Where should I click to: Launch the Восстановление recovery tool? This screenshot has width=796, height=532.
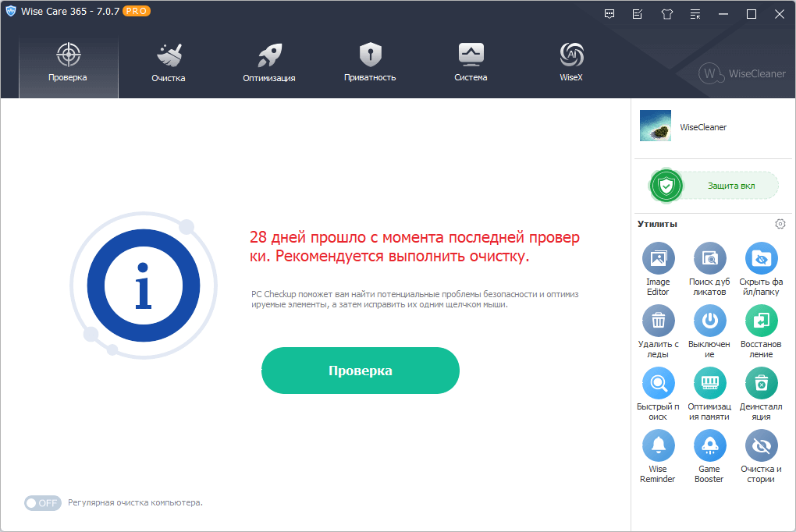point(760,321)
